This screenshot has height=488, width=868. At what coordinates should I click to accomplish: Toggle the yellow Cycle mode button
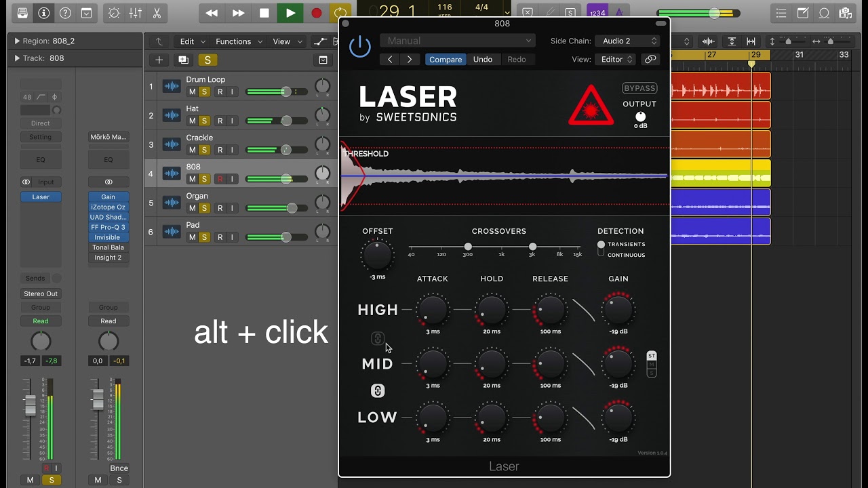[340, 13]
